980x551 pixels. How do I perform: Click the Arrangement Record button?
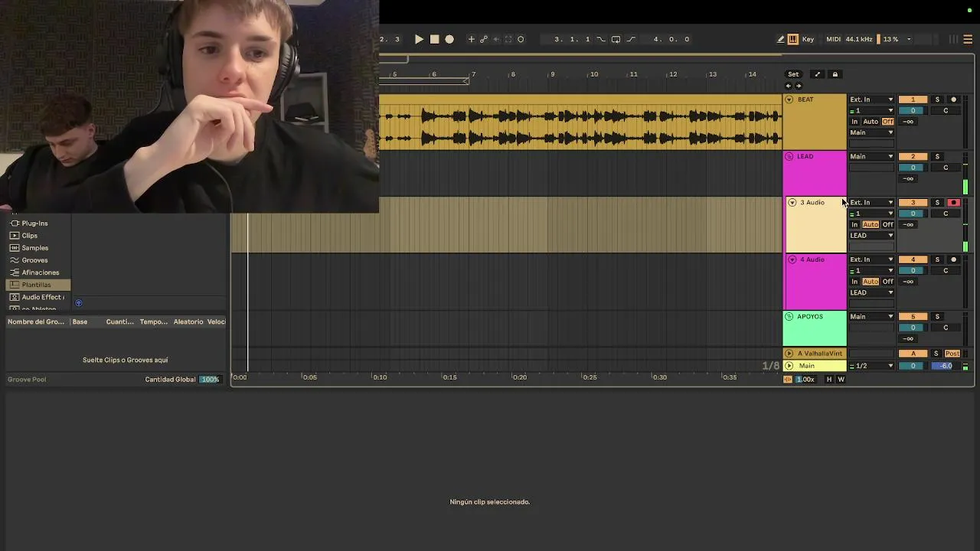[x=449, y=39]
